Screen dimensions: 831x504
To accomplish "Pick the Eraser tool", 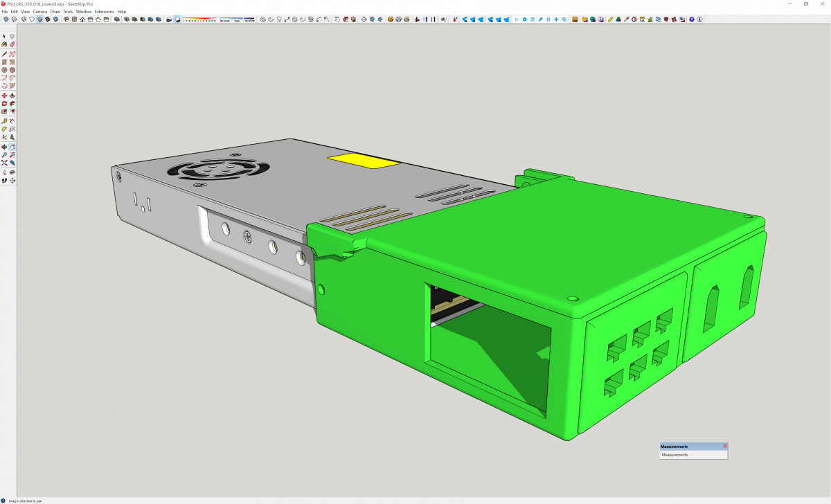I will click(x=12, y=44).
